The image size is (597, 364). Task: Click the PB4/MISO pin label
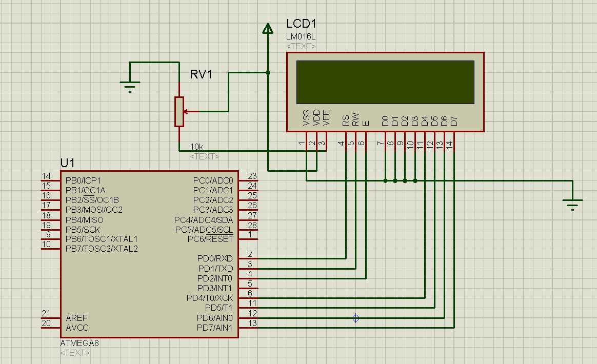click(x=85, y=220)
